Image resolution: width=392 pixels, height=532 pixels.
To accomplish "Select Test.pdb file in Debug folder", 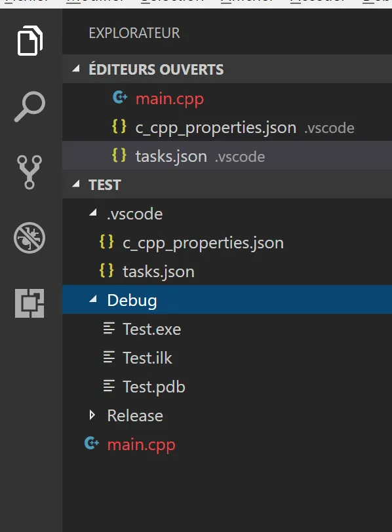I will pos(154,387).
